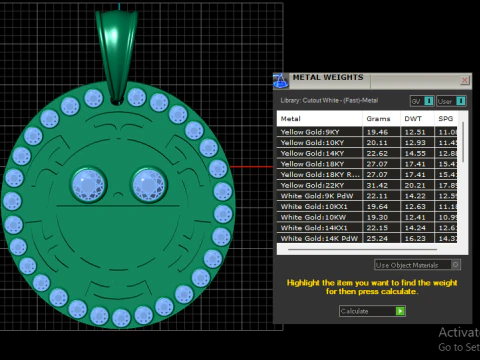Click the metal table horizontal scrollbar
The height and width of the screenshot is (360, 480).
click(362, 249)
